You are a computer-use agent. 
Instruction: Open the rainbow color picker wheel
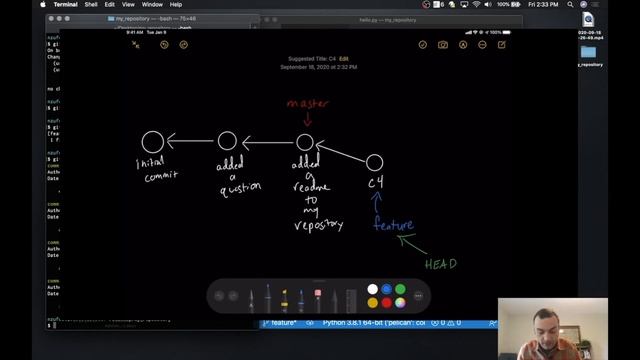click(x=400, y=303)
